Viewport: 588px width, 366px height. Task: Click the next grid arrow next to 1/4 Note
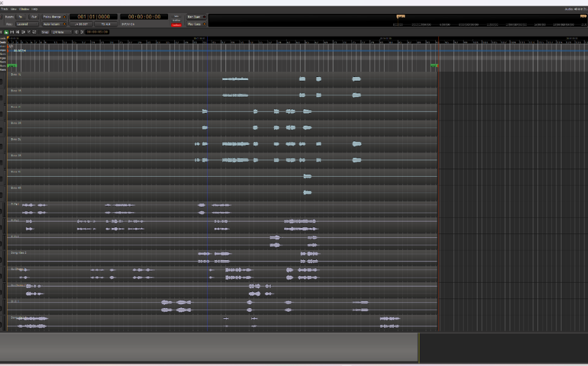click(80, 32)
